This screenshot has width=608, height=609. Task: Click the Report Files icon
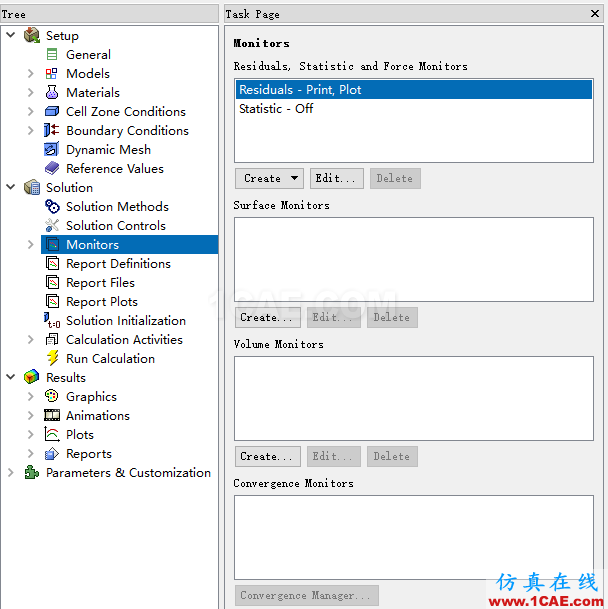tap(52, 282)
